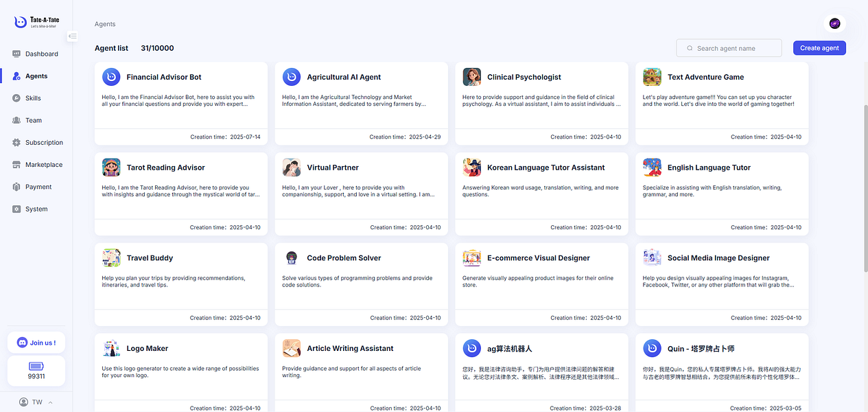Screen dimensions: 868x412
Task: Open the Payment section
Action: [36, 187]
